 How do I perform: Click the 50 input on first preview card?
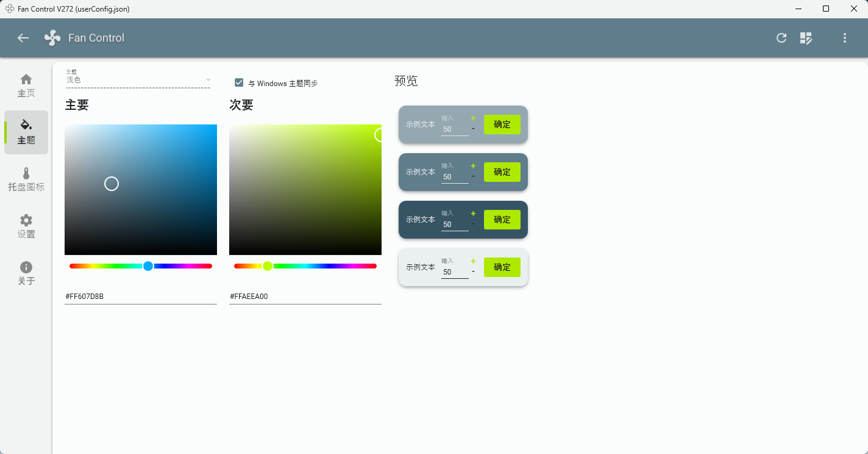pyautogui.click(x=455, y=129)
